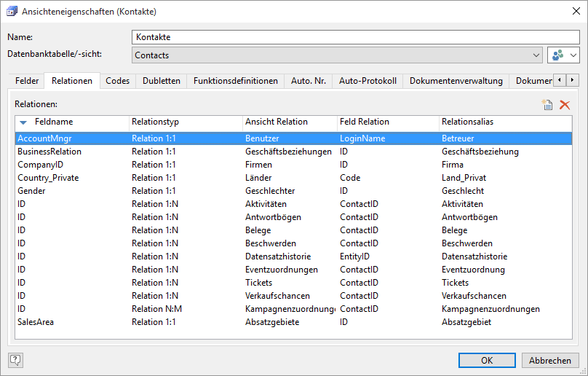
Task: Click the Name input field
Action: tap(355, 36)
